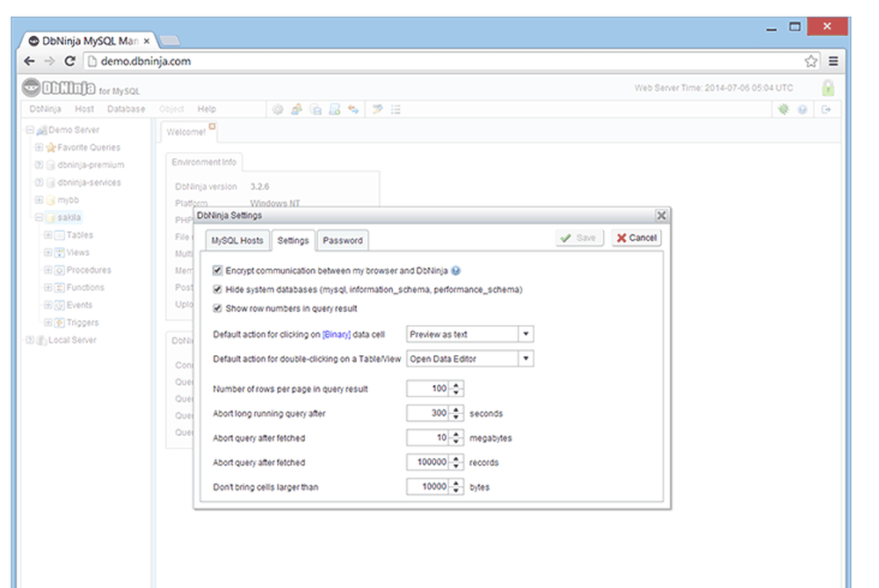Image resolution: width=879 pixels, height=588 pixels.
Task: Reload the page in the browser
Action: point(69,62)
